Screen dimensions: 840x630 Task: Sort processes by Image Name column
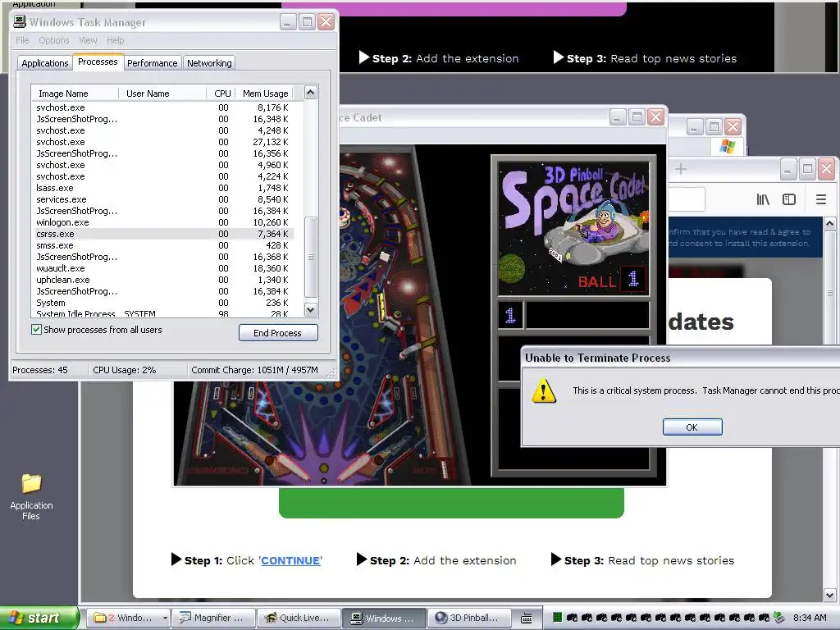(75, 94)
